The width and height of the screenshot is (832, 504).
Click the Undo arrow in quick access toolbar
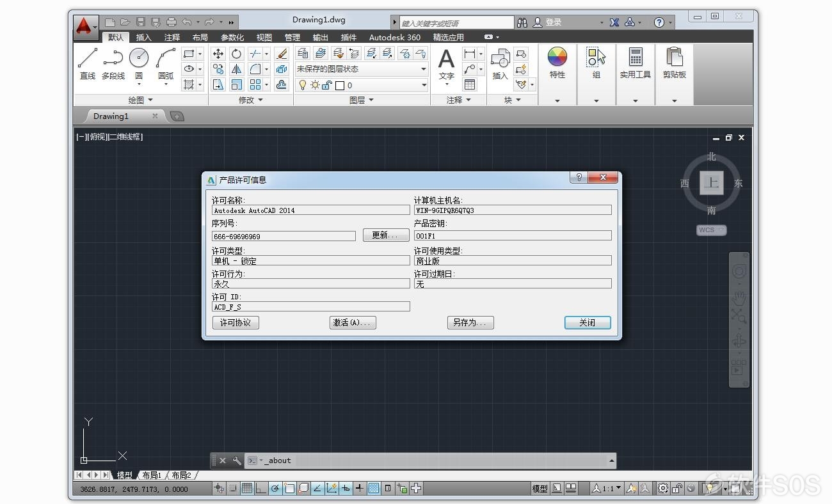(187, 22)
